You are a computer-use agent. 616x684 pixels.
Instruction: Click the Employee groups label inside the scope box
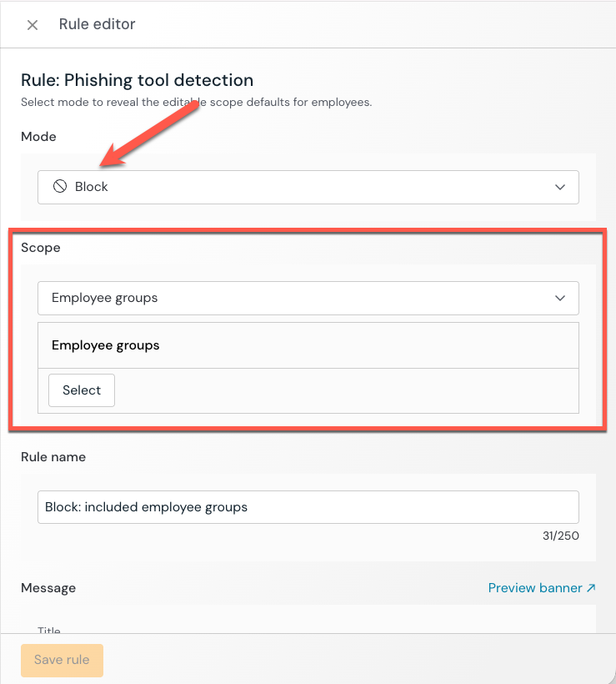click(x=107, y=345)
